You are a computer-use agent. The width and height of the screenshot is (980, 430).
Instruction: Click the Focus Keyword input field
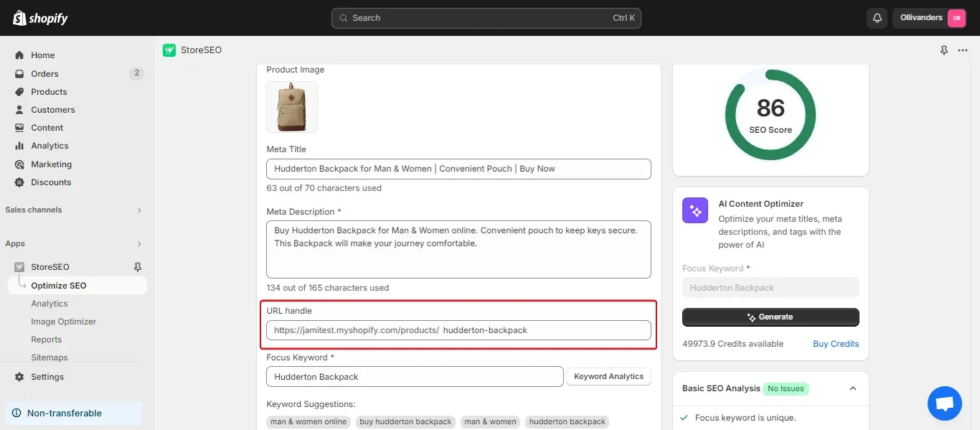tap(415, 376)
